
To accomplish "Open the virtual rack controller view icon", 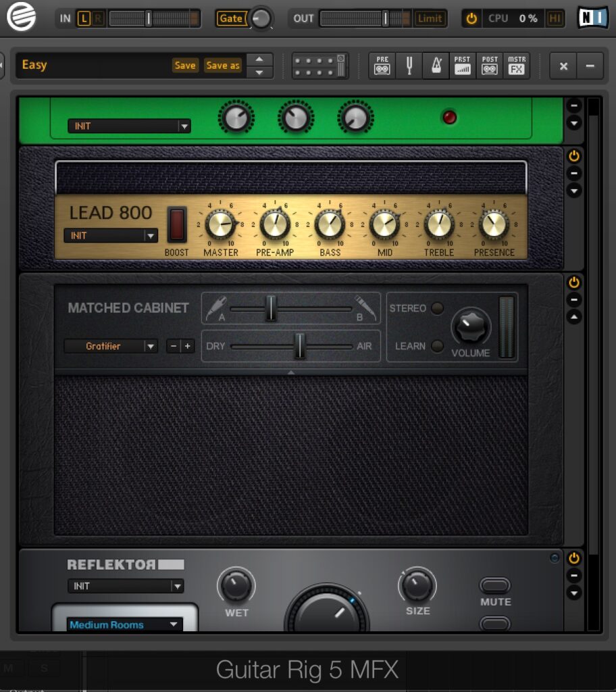I will [x=320, y=66].
